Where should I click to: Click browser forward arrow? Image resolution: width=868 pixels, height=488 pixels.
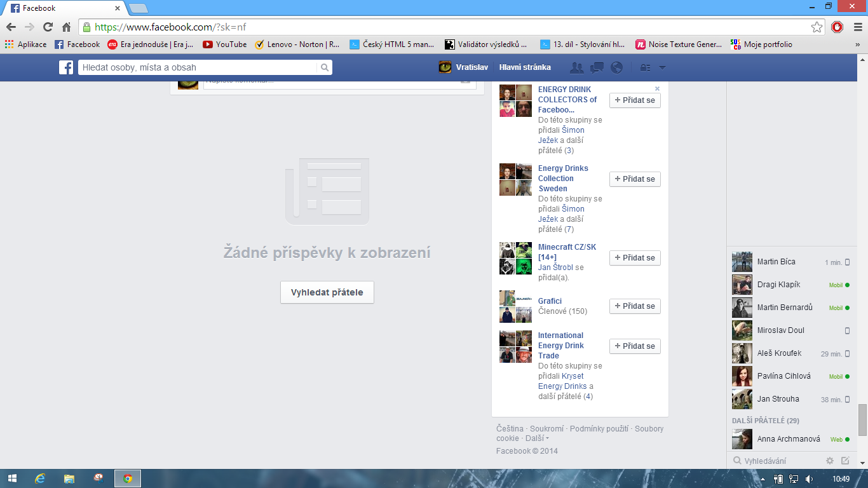29,27
